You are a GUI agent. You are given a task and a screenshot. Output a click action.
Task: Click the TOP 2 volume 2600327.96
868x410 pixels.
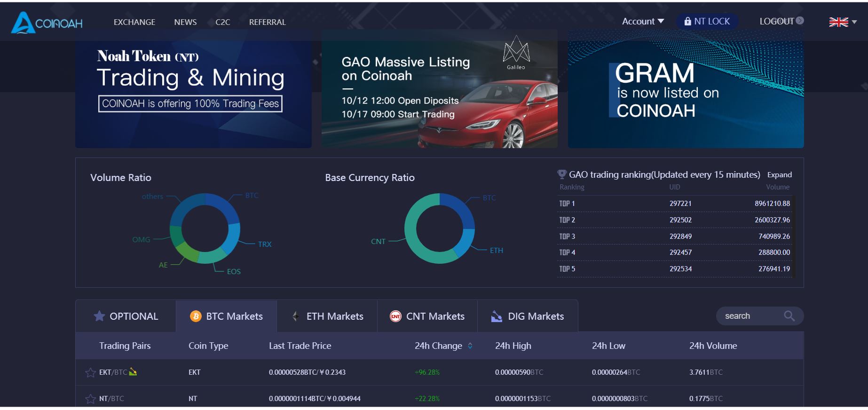coord(773,220)
